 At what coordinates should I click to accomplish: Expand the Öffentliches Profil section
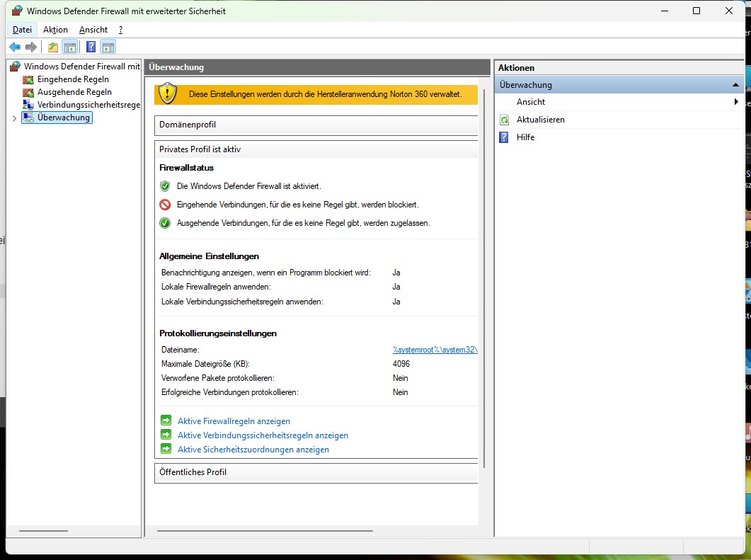pos(316,472)
